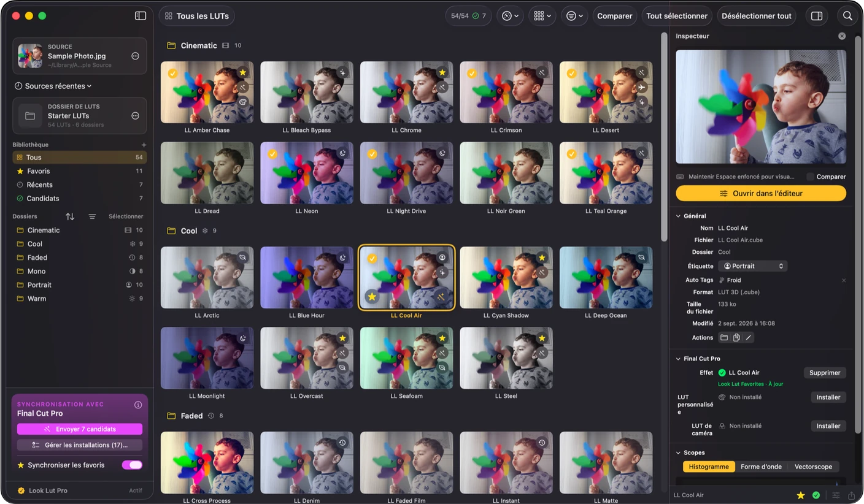The width and height of the screenshot is (864, 504).
Task: Click the wand icon on LL Cool Air thumbnail
Action: pyautogui.click(x=442, y=297)
